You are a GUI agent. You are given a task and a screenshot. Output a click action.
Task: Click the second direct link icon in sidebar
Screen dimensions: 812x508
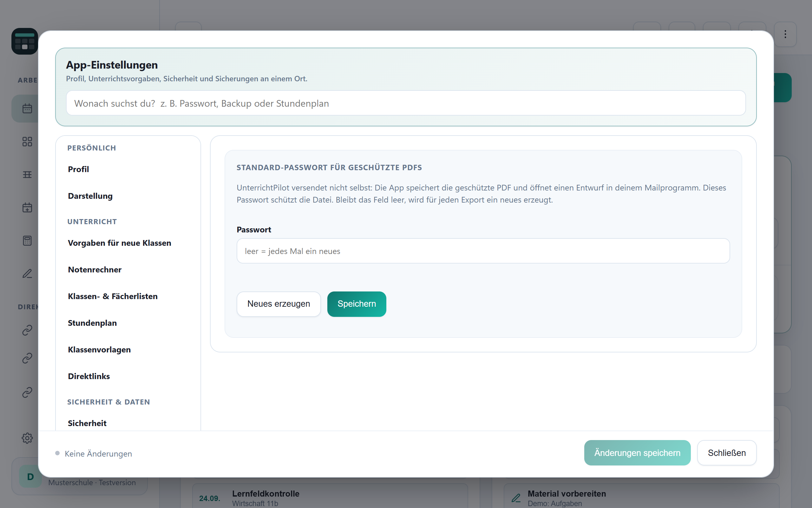pyautogui.click(x=27, y=358)
